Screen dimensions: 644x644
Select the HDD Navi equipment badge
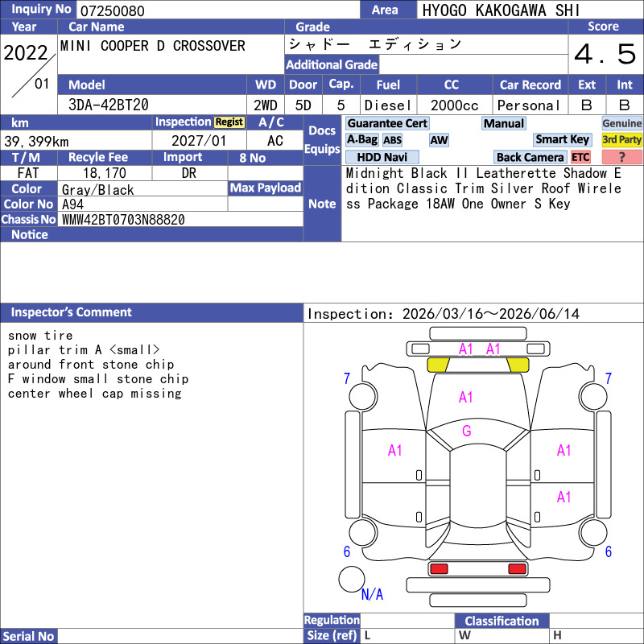click(x=382, y=157)
